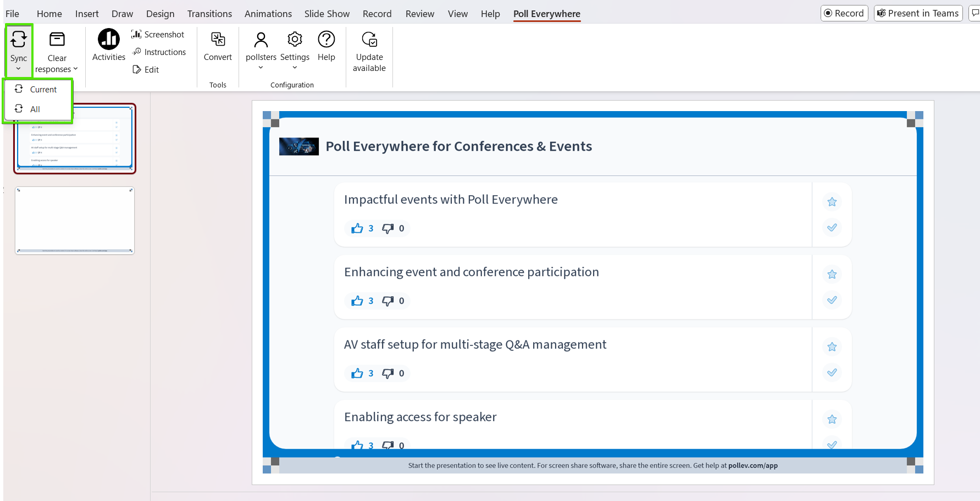Switch to the Draw tab
This screenshot has height=501, width=980.
122,14
